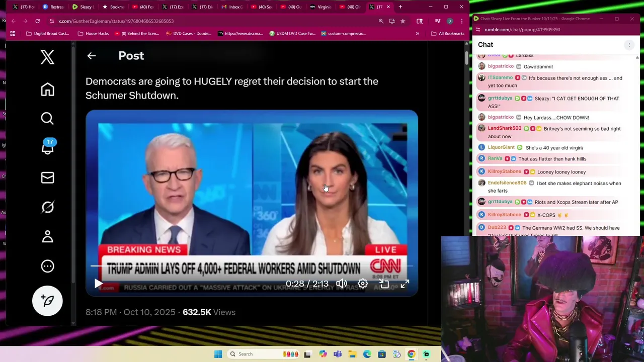Open the Chrome Apps grid in the bookmarks bar

[13, 34]
